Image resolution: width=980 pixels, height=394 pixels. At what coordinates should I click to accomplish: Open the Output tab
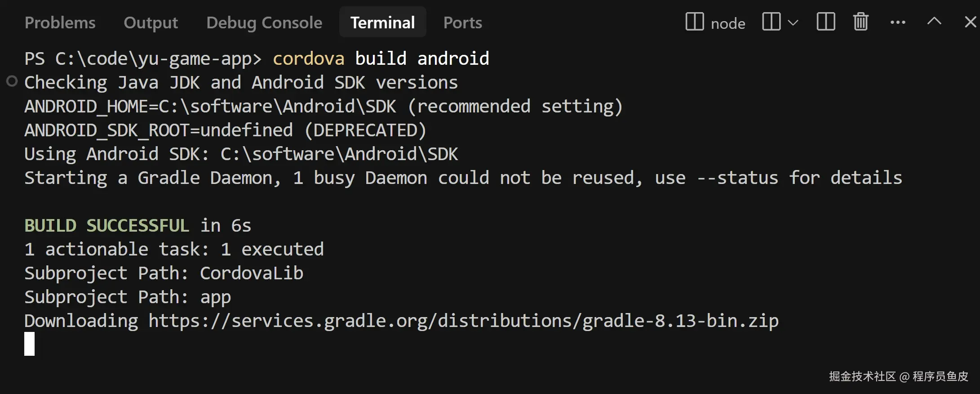click(x=151, y=22)
